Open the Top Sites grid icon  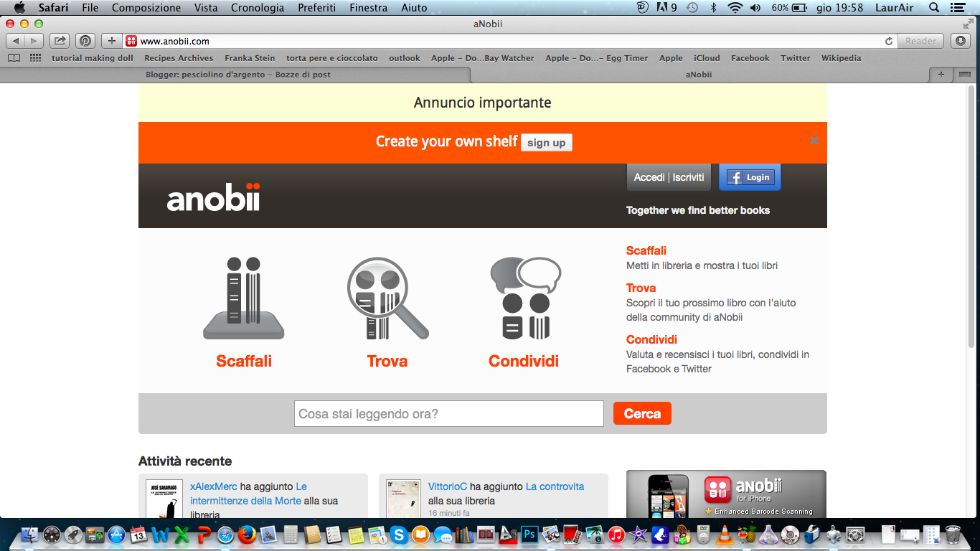coord(36,58)
